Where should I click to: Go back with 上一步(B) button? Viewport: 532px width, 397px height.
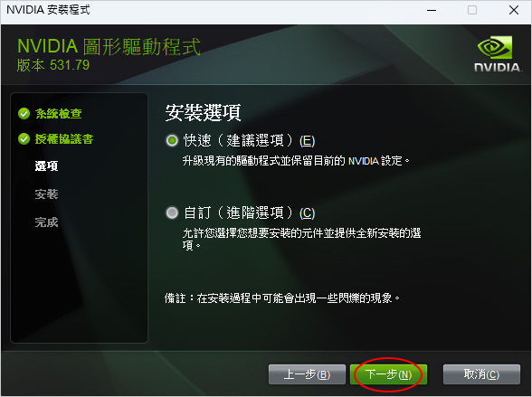click(307, 374)
